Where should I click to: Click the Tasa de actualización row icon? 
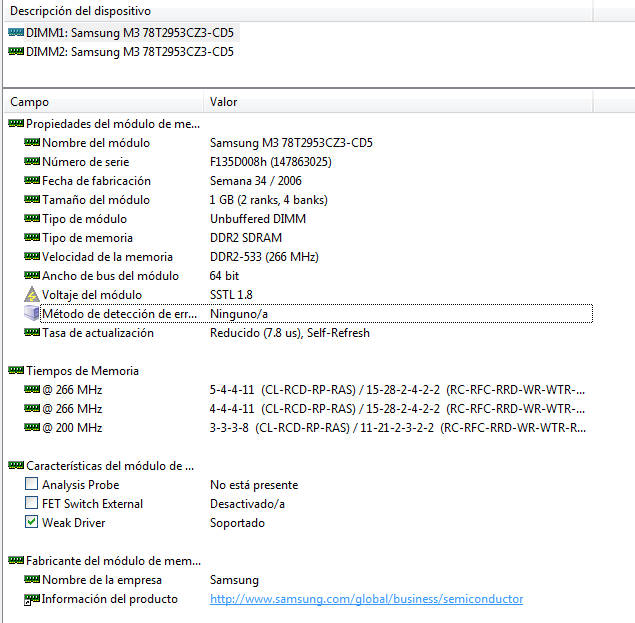32,333
